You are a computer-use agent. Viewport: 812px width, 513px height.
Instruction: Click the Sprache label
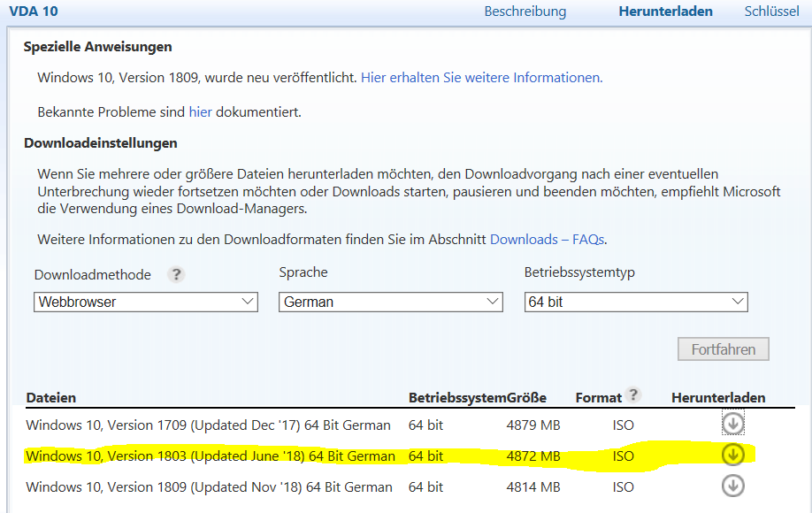pos(303,272)
